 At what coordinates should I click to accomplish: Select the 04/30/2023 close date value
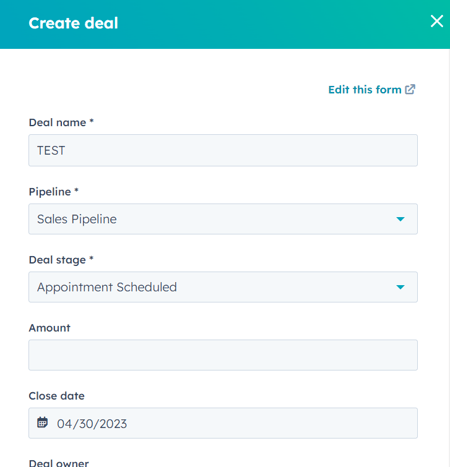(92, 424)
